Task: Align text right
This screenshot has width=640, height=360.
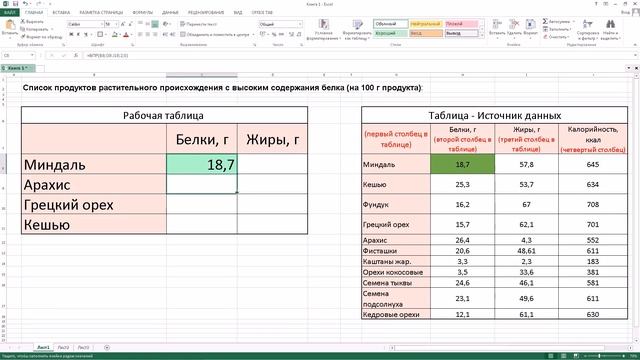Action: [155, 35]
